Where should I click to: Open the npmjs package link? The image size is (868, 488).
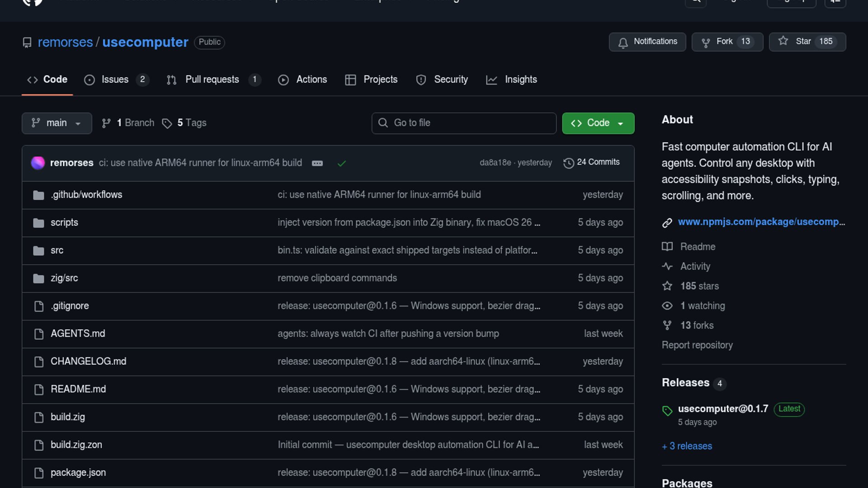(x=761, y=222)
